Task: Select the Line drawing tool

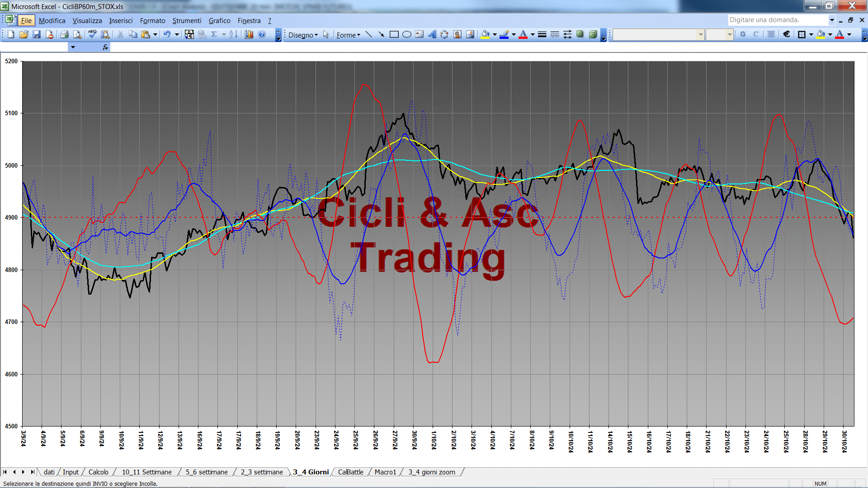Action: click(x=369, y=34)
